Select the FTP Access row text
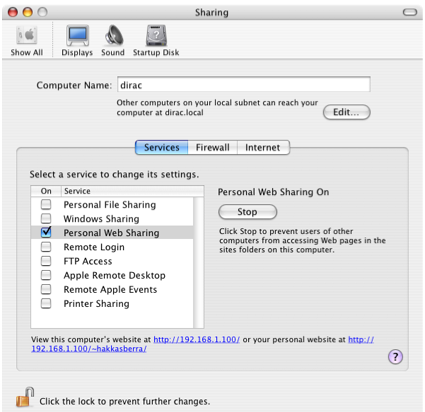425x412 pixels. click(88, 261)
